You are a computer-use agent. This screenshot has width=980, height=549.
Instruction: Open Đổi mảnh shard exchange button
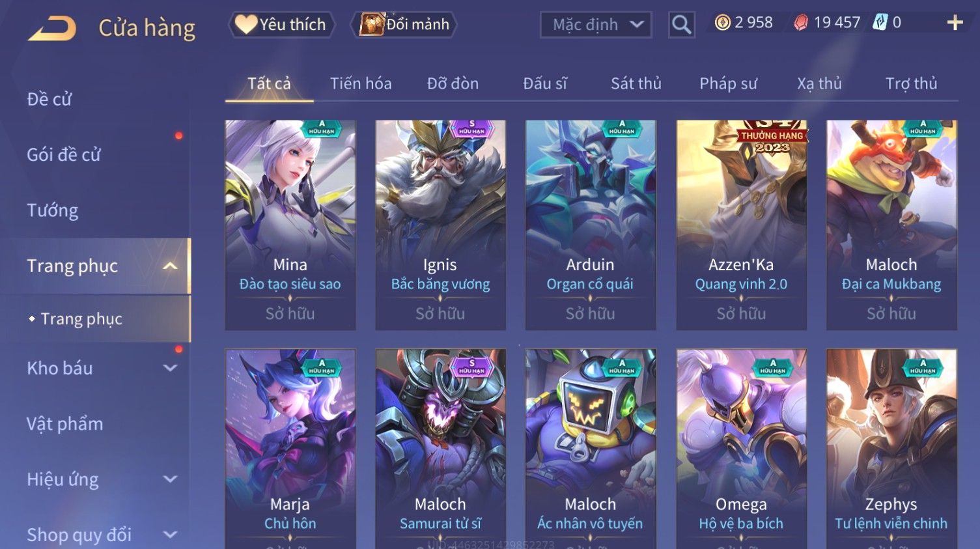[404, 25]
